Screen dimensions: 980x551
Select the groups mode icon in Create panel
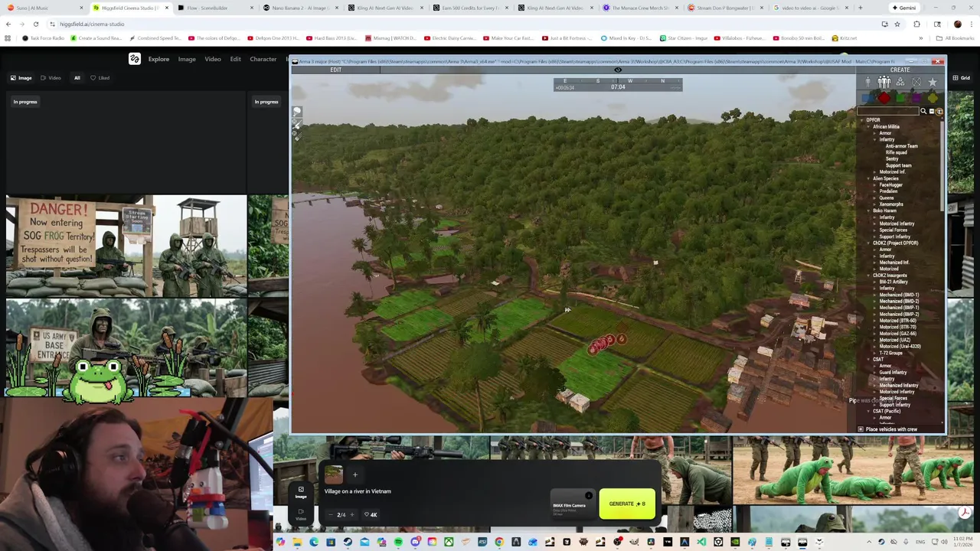pos(884,83)
